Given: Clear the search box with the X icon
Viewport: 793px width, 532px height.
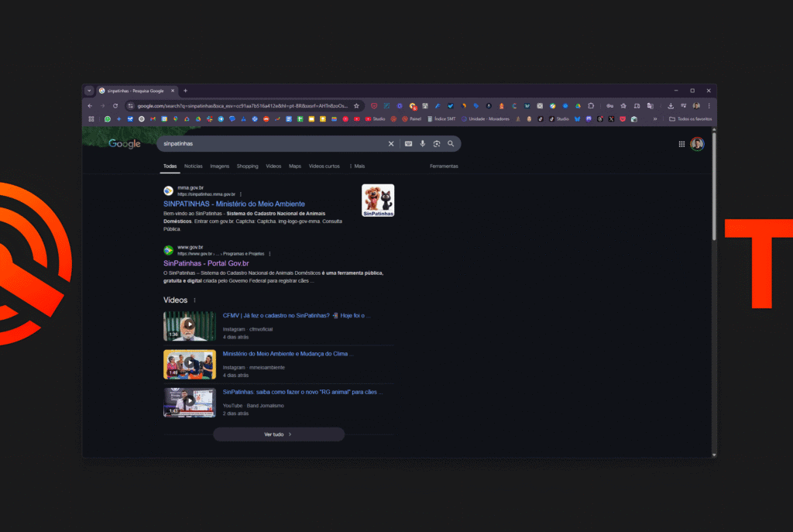Looking at the screenshot, I should click(x=391, y=144).
